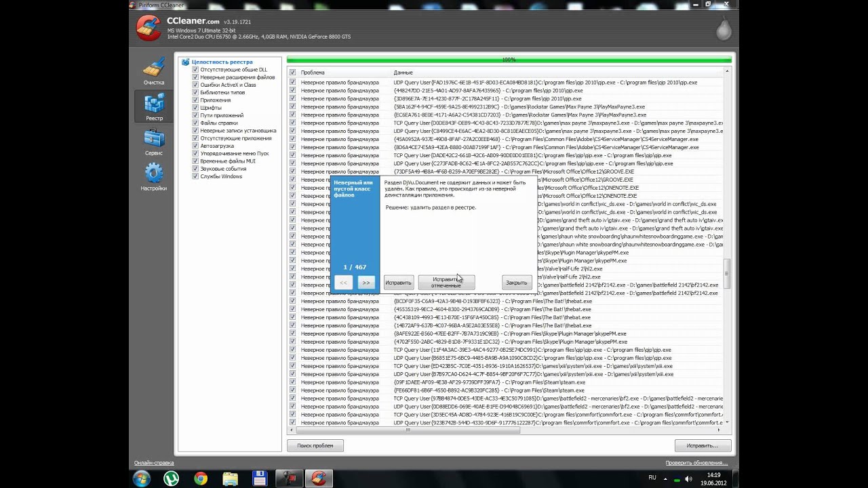Select the {4702F550 skypePM.exe row
The image size is (868, 488).
click(505, 342)
